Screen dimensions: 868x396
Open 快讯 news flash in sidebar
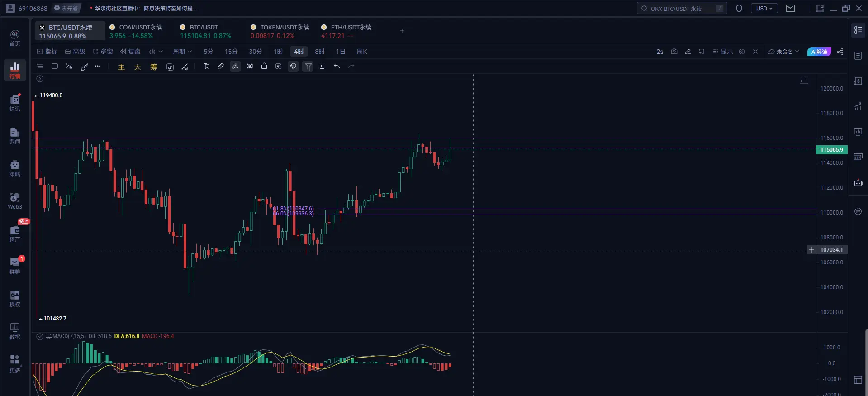click(15, 103)
